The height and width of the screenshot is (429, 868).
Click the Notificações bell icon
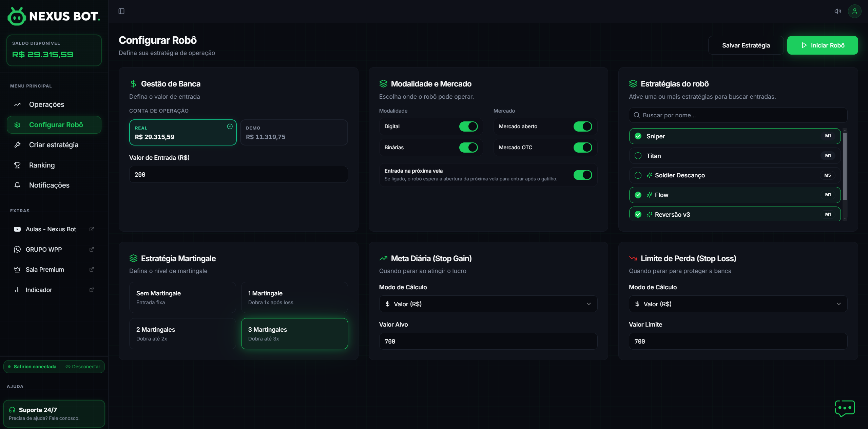(17, 185)
